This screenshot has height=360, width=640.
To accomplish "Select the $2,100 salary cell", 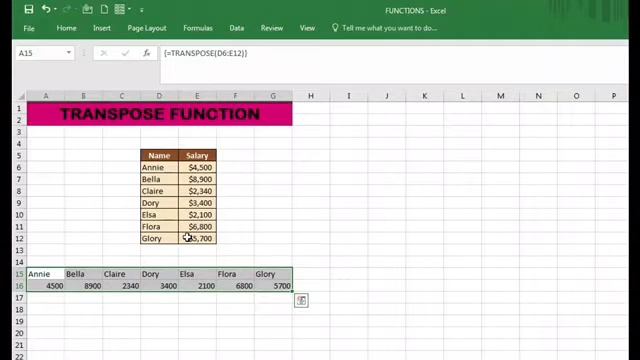I will tap(197, 215).
